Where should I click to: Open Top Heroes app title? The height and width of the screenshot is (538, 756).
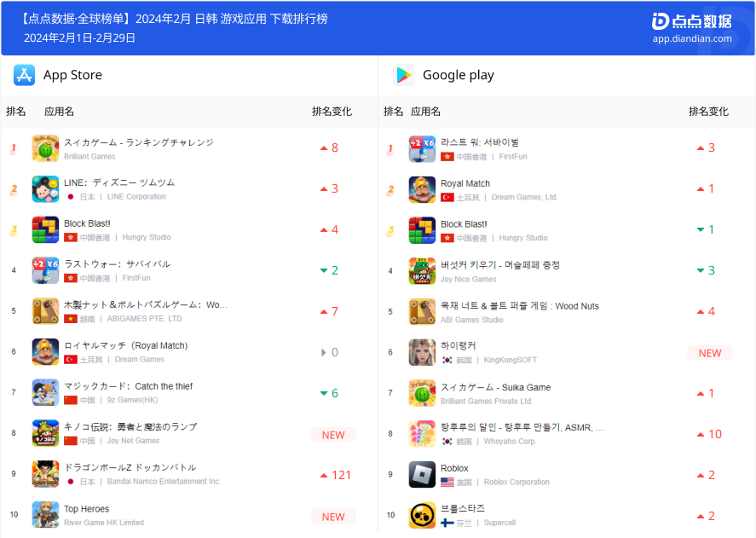[x=87, y=508]
